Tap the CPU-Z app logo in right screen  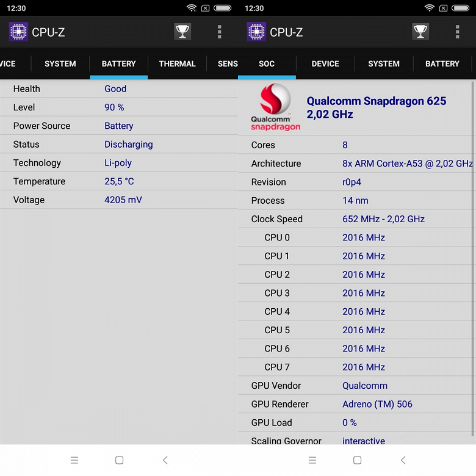click(256, 32)
